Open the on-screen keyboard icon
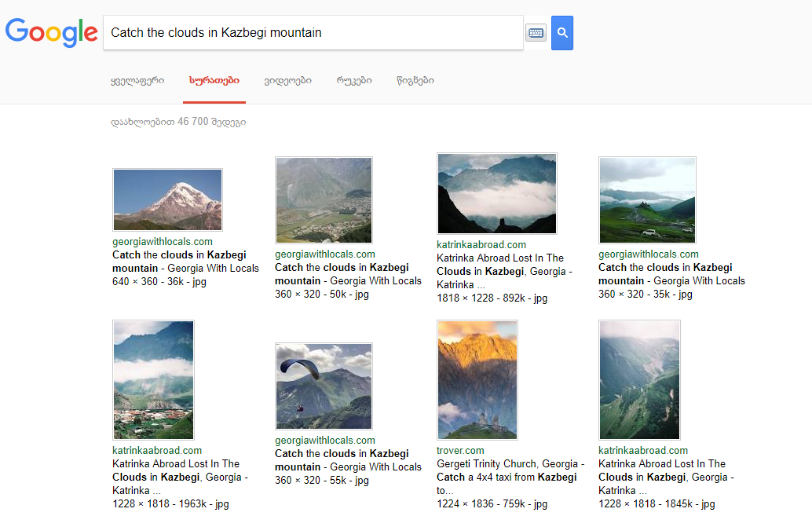The width and height of the screenshot is (812, 516). coord(536,33)
